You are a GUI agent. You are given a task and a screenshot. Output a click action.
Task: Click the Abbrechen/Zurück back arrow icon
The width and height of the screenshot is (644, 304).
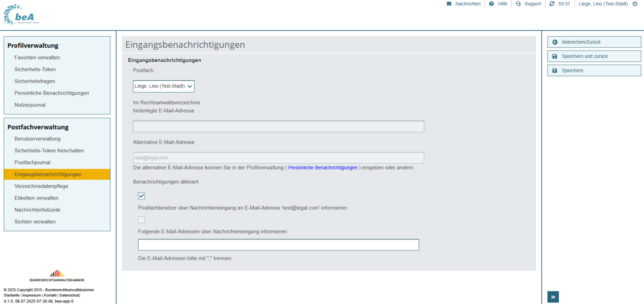point(555,42)
